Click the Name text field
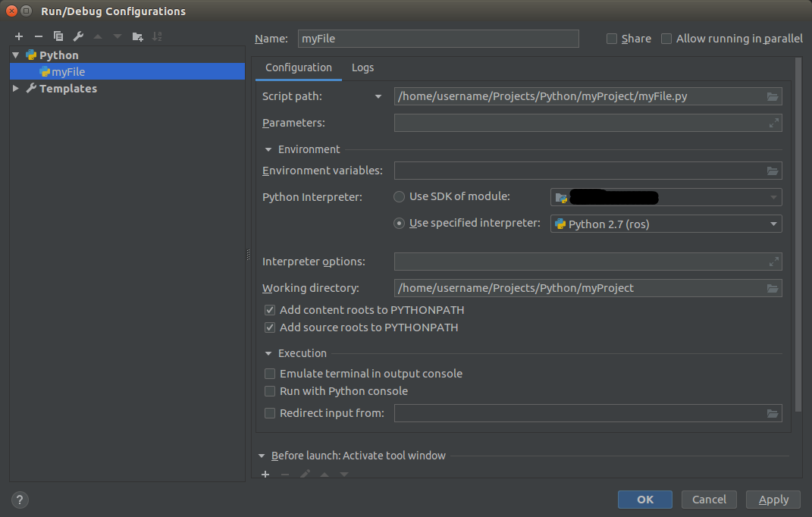The height and width of the screenshot is (517, 812). pyautogui.click(x=437, y=39)
